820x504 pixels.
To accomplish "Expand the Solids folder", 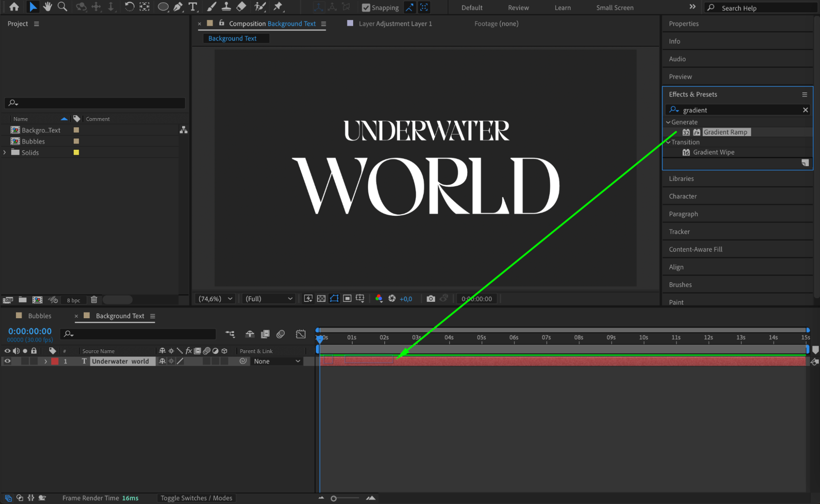I will click(x=5, y=152).
